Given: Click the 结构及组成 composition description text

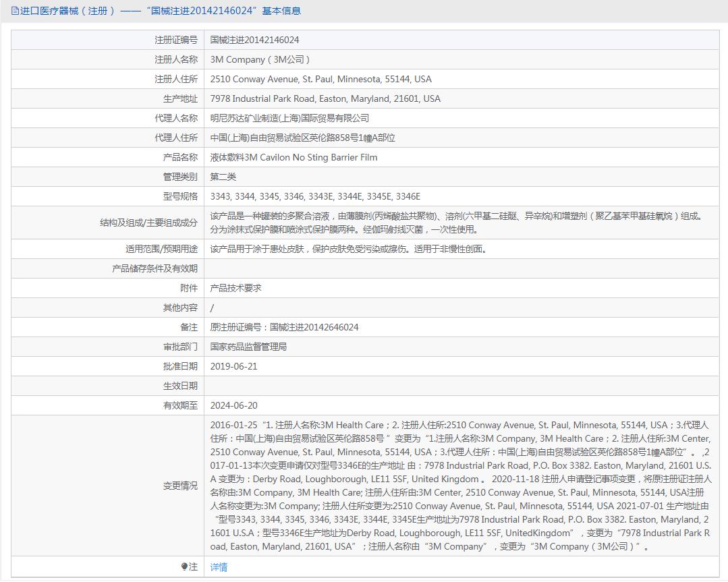Looking at the screenshot, I should [x=457, y=223].
